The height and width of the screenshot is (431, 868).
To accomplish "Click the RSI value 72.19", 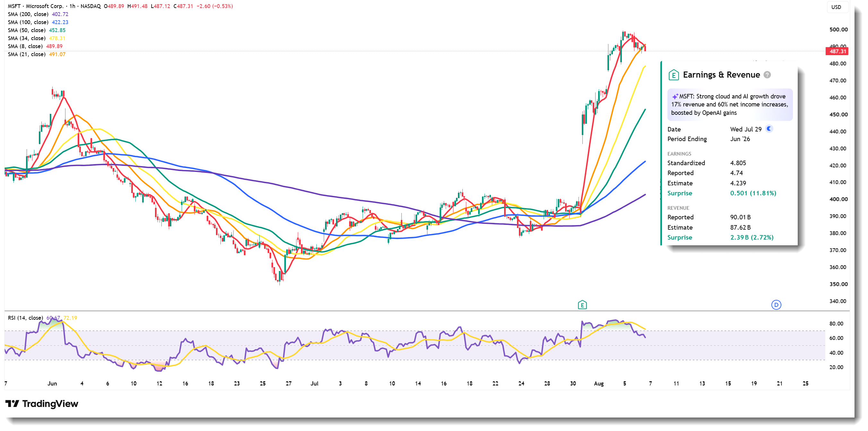I will click(x=70, y=318).
